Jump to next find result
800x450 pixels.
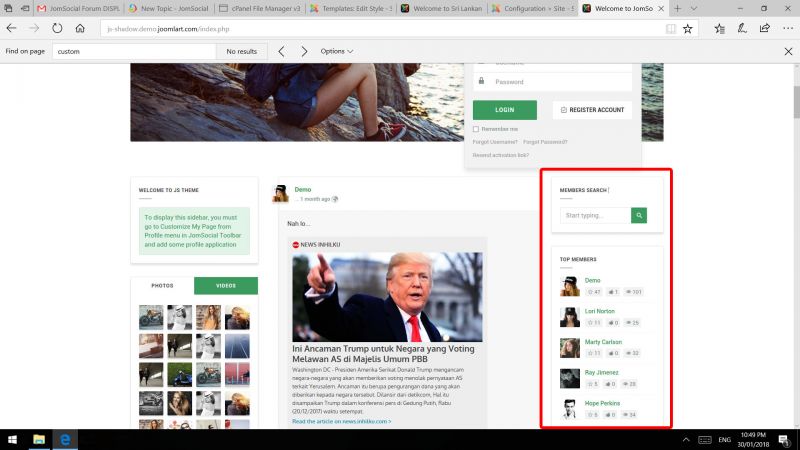(304, 51)
